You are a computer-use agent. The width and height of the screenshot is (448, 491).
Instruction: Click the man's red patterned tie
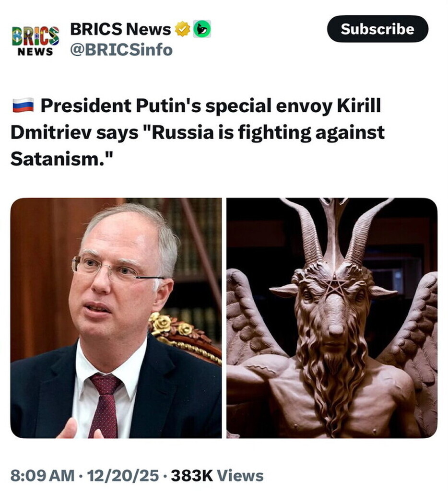(x=105, y=406)
